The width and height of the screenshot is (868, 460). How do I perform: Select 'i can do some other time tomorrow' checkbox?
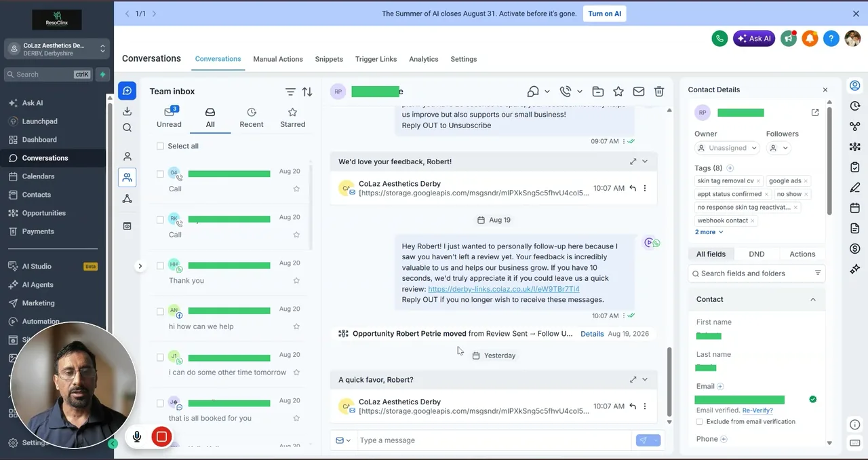(x=160, y=358)
